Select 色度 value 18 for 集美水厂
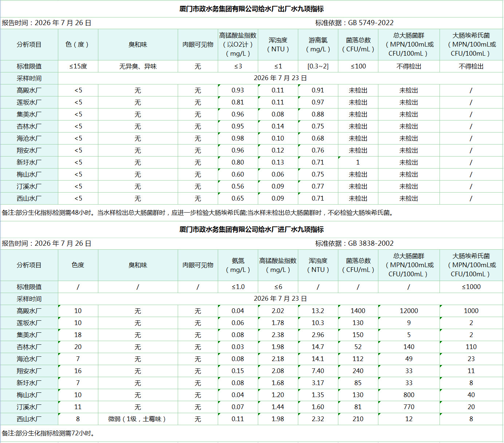 pos(78,335)
